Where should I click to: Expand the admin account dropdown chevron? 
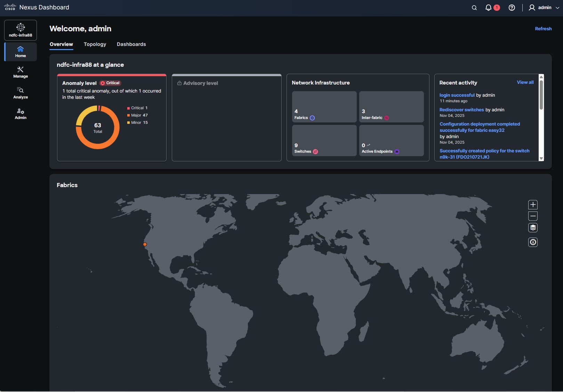pos(557,8)
